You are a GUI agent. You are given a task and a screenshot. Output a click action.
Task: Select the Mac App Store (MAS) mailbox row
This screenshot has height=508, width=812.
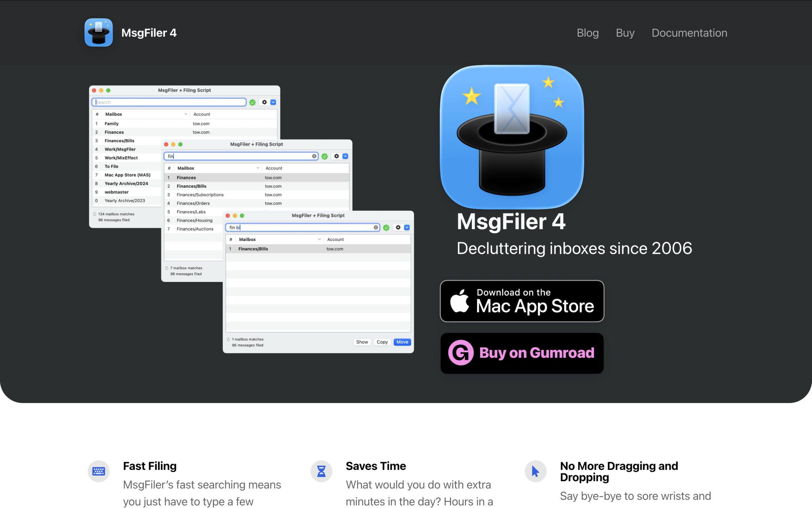tap(127, 175)
